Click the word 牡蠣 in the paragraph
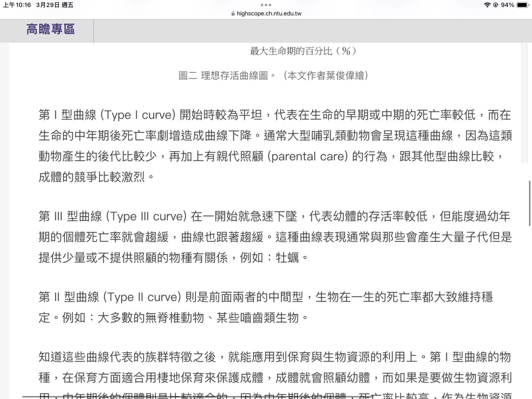 [x=287, y=258]
